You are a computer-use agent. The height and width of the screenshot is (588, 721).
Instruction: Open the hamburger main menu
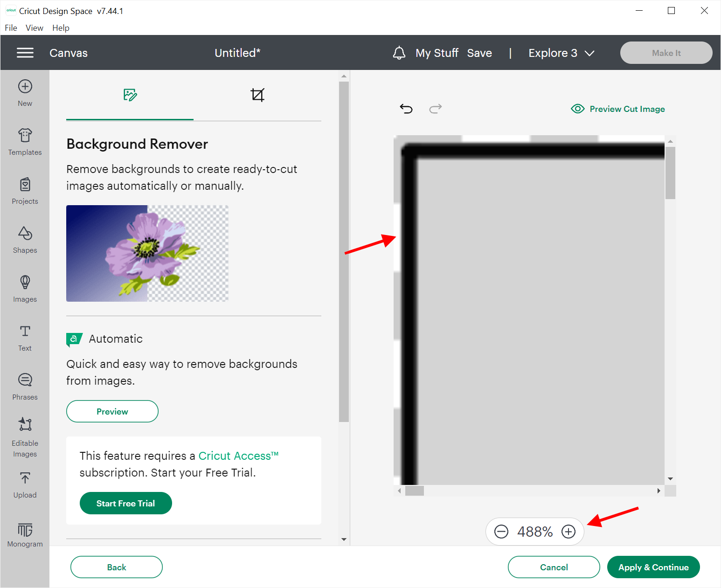25,53
